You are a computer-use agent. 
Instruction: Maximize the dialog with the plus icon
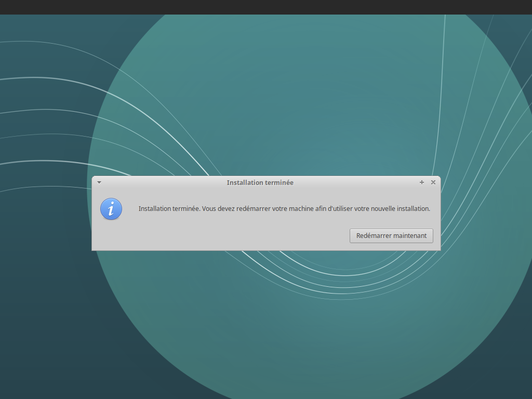click(422, 182)
